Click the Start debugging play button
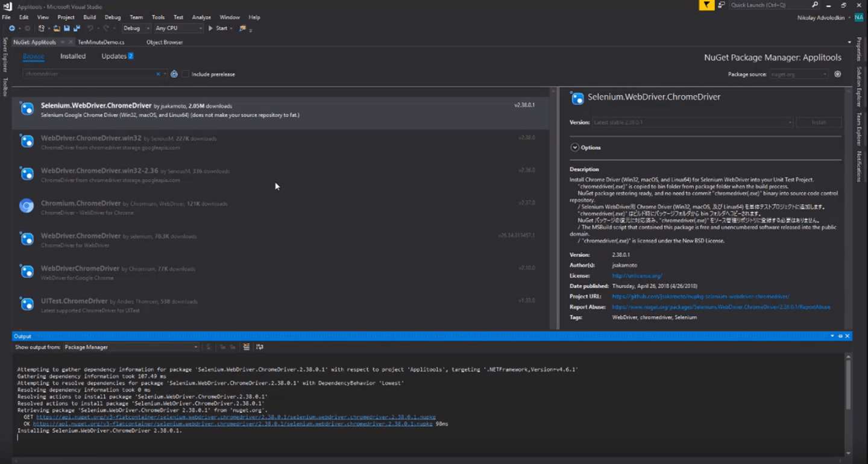 coord(211,28)
